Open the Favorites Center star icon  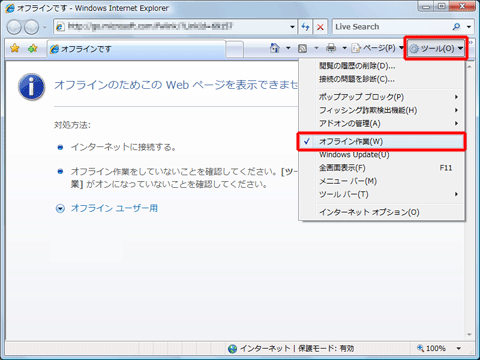point(15,49)
